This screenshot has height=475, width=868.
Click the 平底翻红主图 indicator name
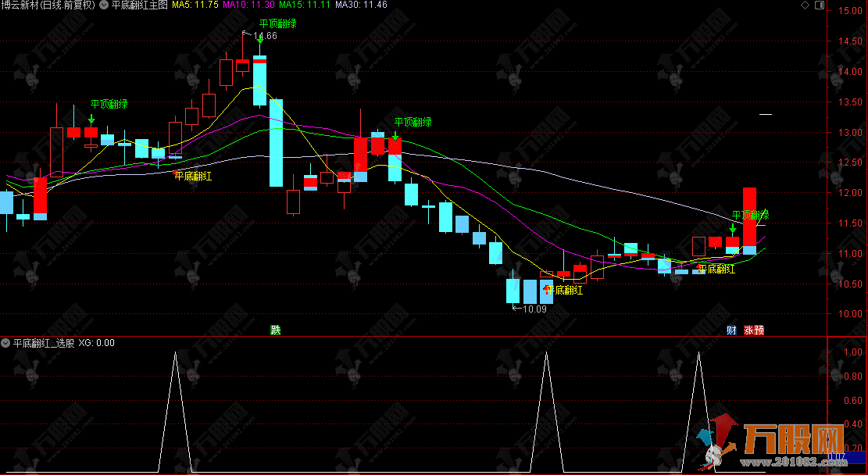[139, 5]
